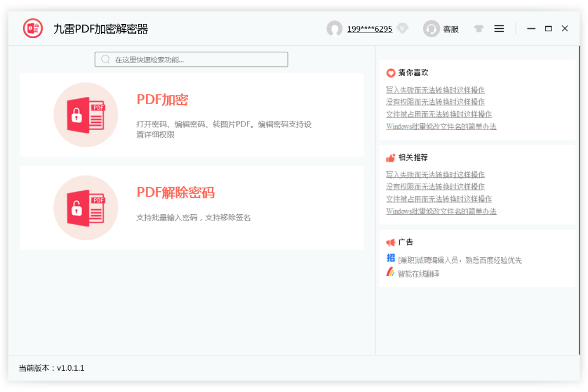The height and width of the screenshot is (392, 588).
Task: Open account 199****6295 link
Action: (369, 29)
